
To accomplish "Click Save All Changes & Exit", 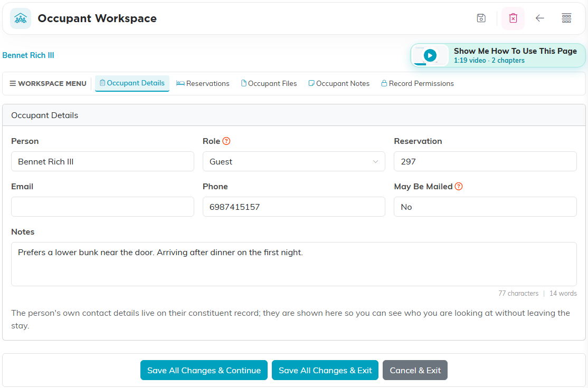I will pyautogui.click(x=325, y=370).
